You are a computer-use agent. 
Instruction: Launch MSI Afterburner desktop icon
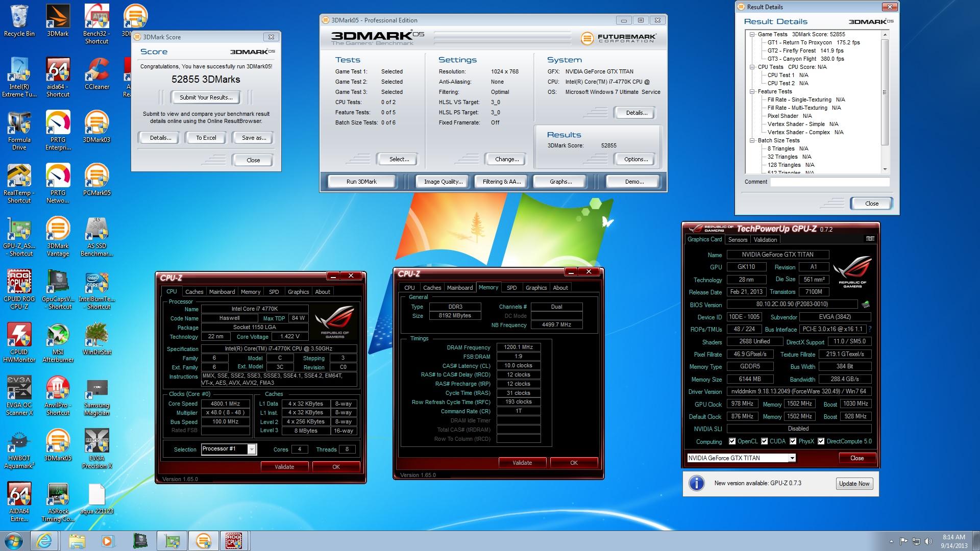(x=58, y=342)
